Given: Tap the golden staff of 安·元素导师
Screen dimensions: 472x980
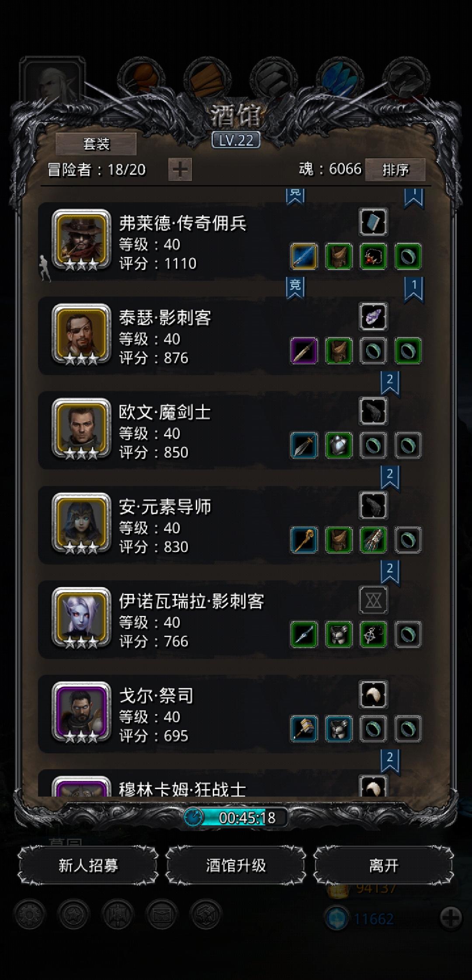Looking at the screenshot, I should click(x=304, y=540).
